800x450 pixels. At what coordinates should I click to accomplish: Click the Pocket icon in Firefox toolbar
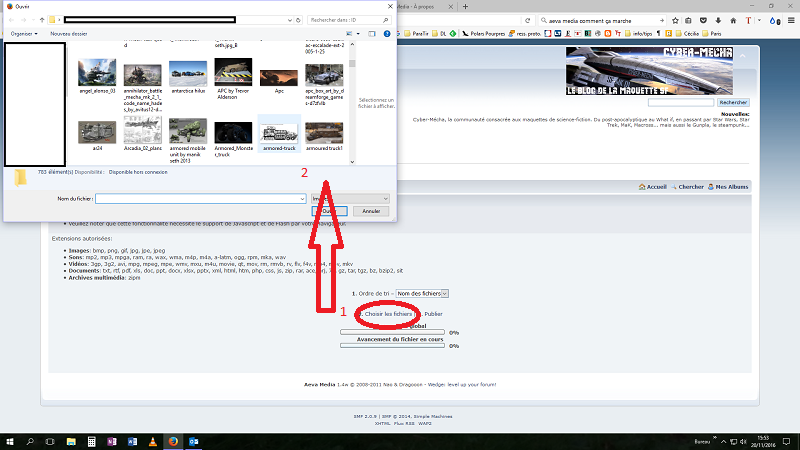[703, 20]
